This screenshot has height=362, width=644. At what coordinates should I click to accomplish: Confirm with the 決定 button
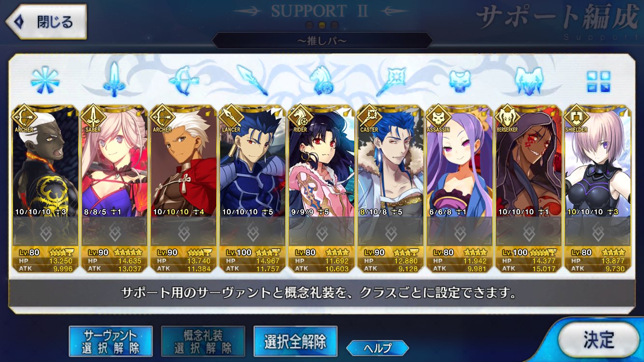(599, 340)
